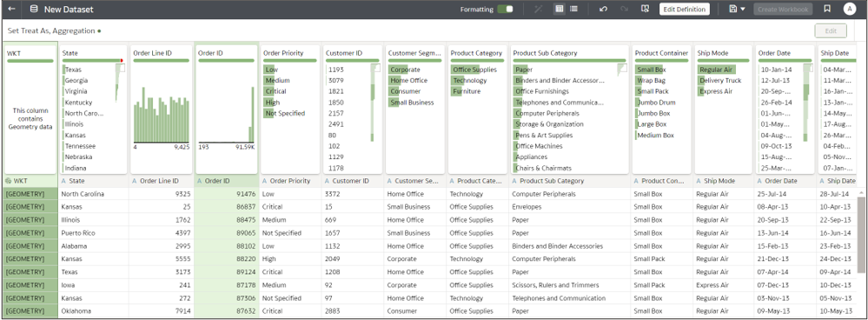Image resolution: width=868 pixels, height=320 pixels.
Task: Click the Order Priority quality bar
Action: pyautogui.click(x=290, y=60)
